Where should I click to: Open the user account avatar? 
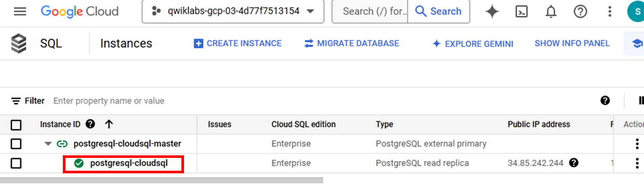click(x=636, y=12)
